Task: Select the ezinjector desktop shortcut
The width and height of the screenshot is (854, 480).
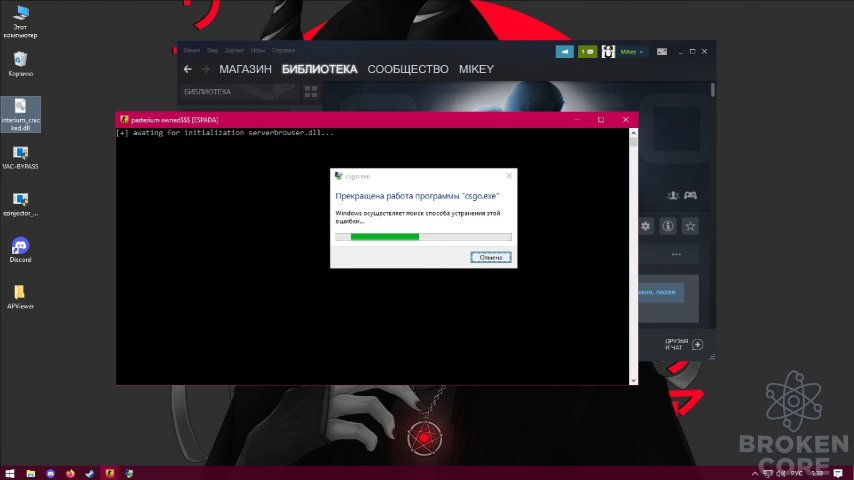Action: [20, 204]
